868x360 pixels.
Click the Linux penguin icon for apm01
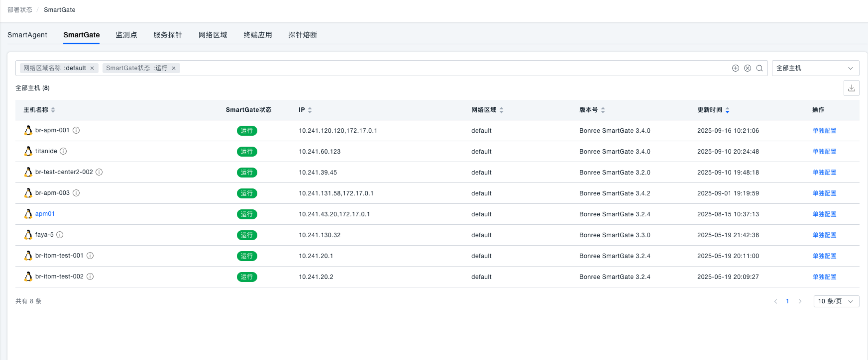[28, 214]
